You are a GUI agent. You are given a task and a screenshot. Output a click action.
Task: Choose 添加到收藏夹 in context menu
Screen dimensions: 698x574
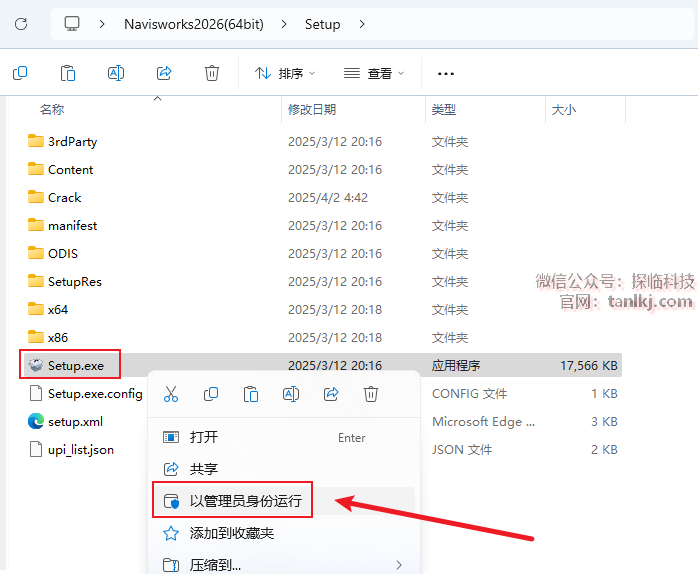[284, 533]
